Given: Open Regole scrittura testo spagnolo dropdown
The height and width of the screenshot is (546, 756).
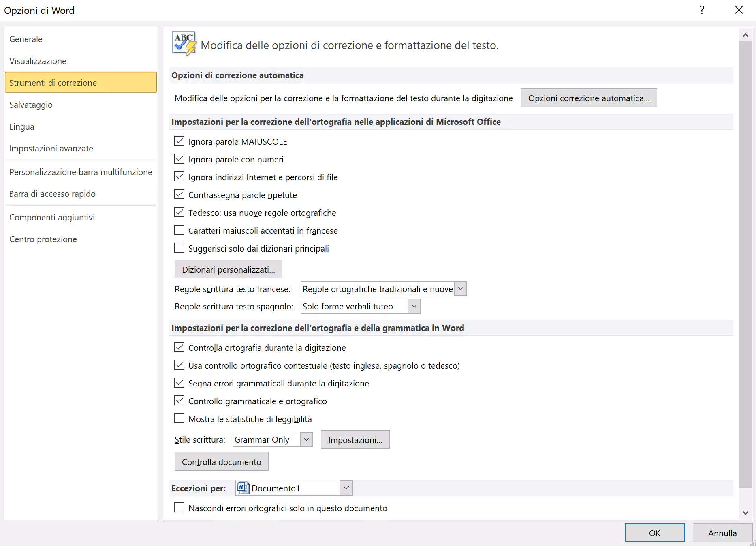Looking at the screenshot, I should pyautogui.click(x=414, y=306).
